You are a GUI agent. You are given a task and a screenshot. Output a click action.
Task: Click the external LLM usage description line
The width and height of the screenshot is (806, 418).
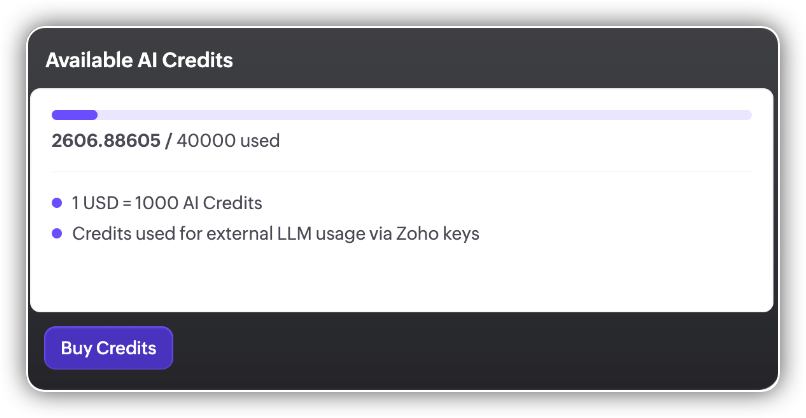276,234
